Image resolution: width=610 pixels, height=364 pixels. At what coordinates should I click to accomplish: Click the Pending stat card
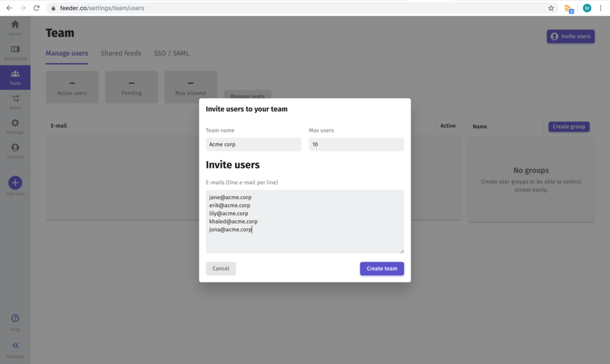coord(132,87)
